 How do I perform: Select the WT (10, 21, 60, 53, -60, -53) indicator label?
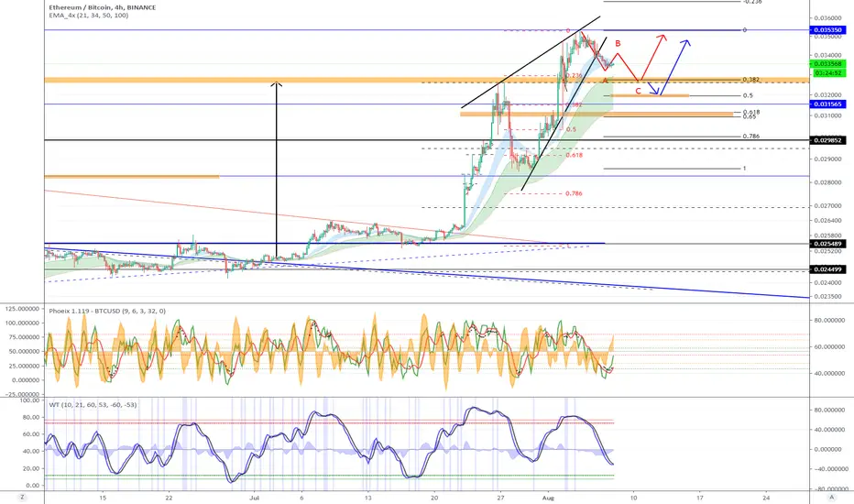[x=93, y=405]
